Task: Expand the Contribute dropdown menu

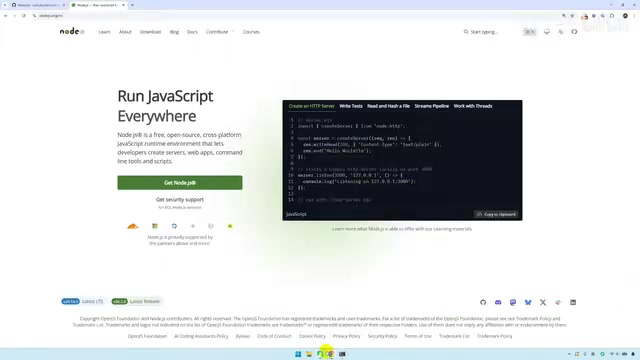Action: [x=220, y=32]
